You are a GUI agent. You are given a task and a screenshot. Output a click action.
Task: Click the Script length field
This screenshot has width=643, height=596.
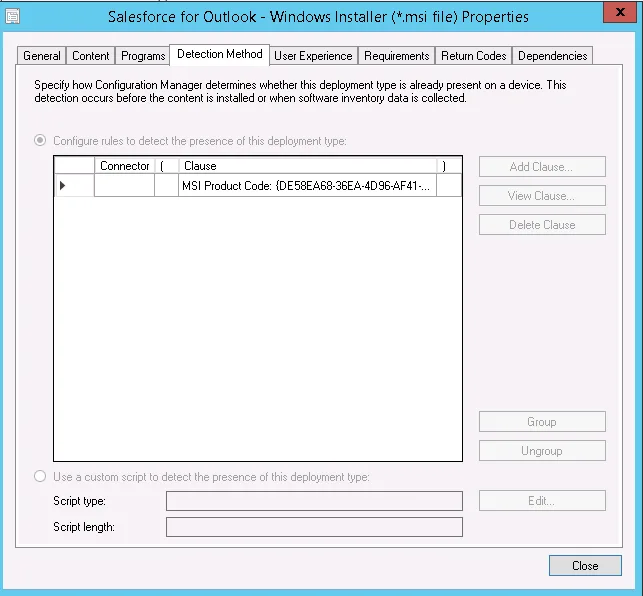314,527
